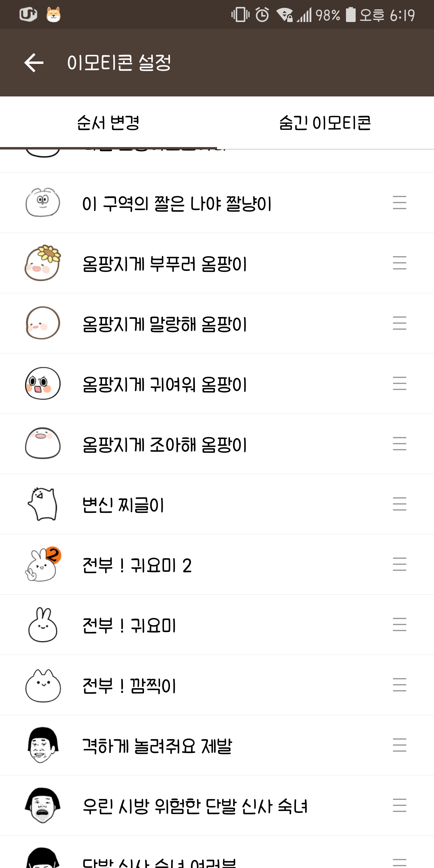Tap the 전부 ! 귀요미 2 rabbit thumbnail

[43, 565]
